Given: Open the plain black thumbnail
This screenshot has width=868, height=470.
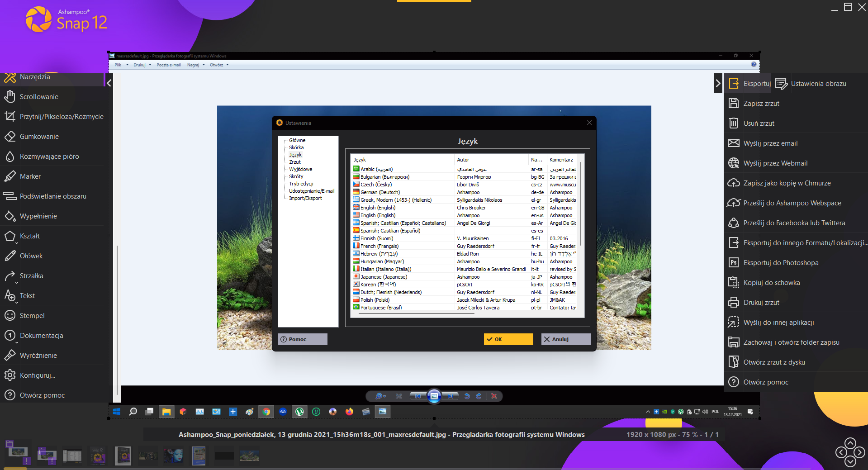Looking at the screenshot, I should coord(224,456).
